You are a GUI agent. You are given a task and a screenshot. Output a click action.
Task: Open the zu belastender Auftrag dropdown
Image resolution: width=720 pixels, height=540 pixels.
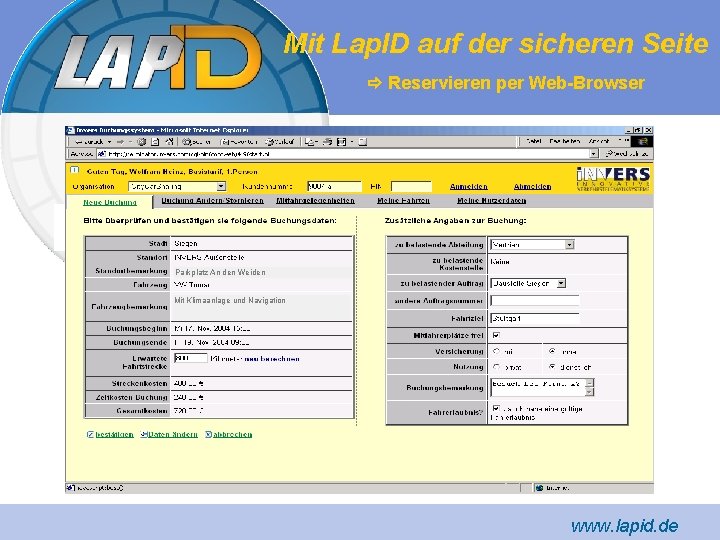tap(561, 283)
